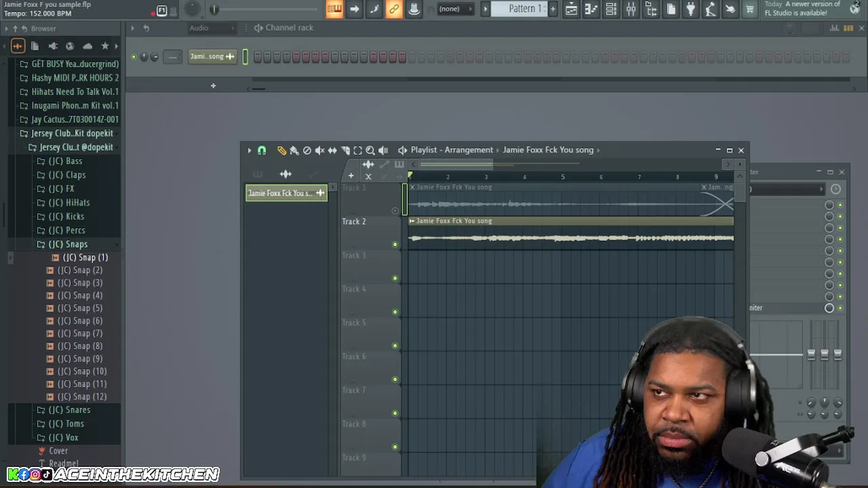This screenshot has height=488, width=868.
Task: Mute Track 8 with its green dot
Action: click(x=395, y=447)
